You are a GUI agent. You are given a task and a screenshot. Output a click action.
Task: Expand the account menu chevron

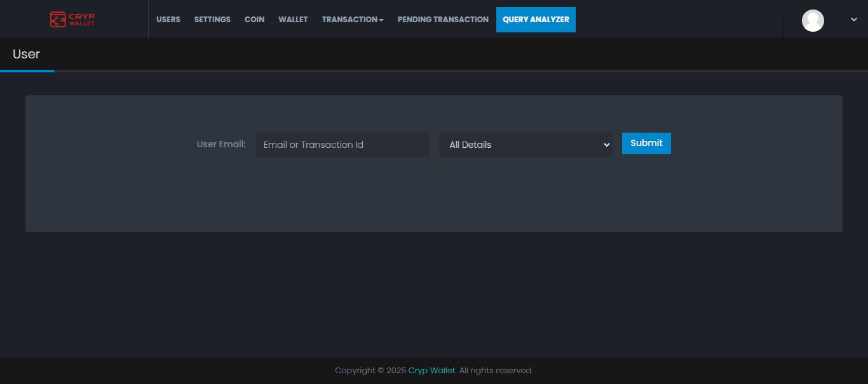853,20
